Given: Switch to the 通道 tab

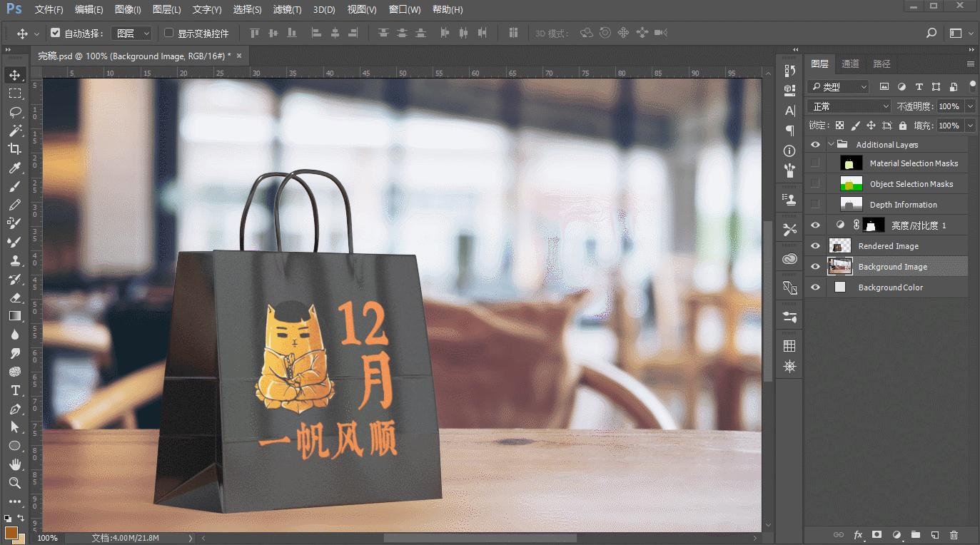Looking at the screenshot, I should click(x=850, y=63).
